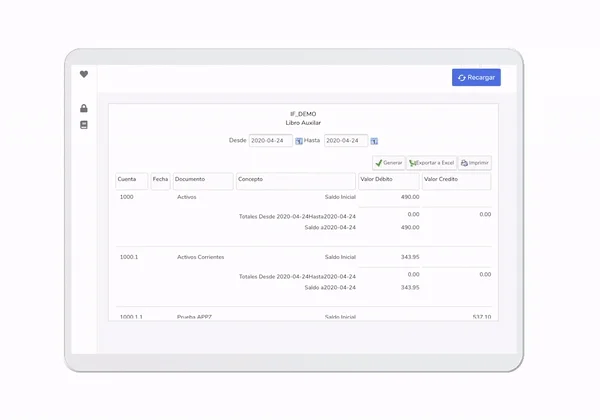Open the lock icon in sidebar
Viewport: 600px width, 420px height.
(x=84, y=108)
